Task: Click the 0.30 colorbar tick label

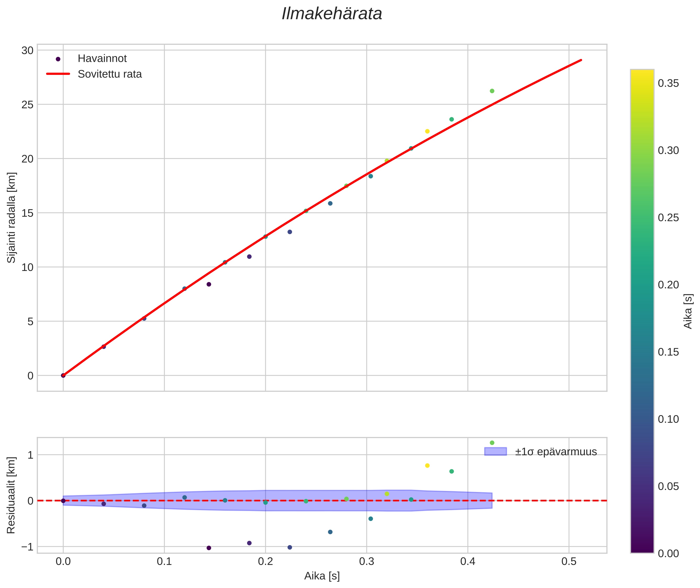Action: pyautogui.click(x=668, y=150)
